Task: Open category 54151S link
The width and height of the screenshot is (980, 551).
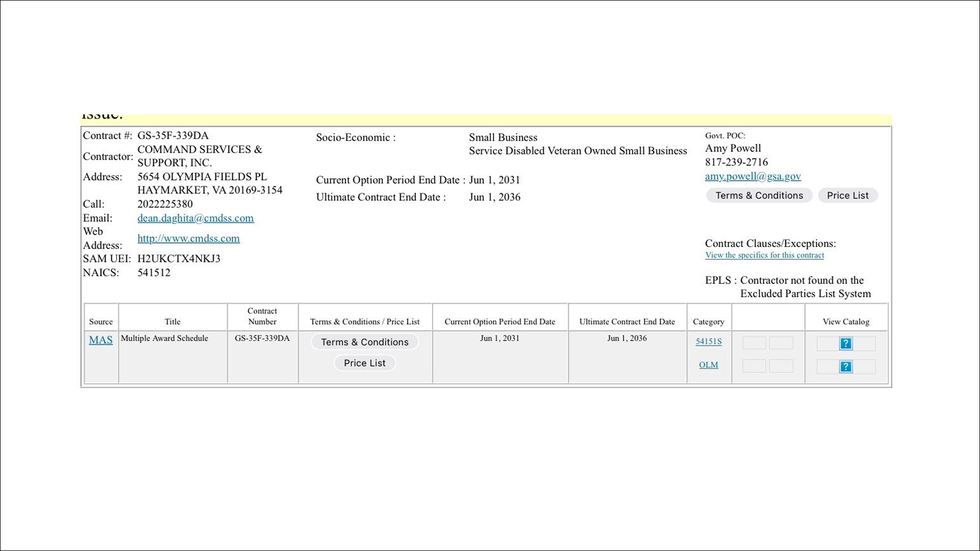Action: coord(708,341)
